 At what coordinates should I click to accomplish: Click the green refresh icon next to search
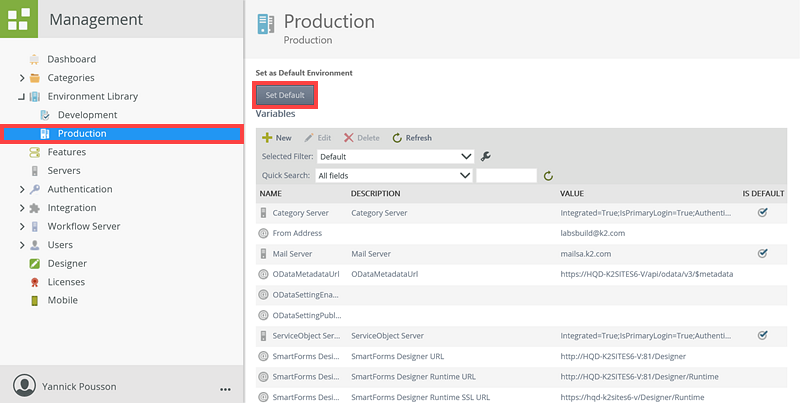(x=548, y=176)
